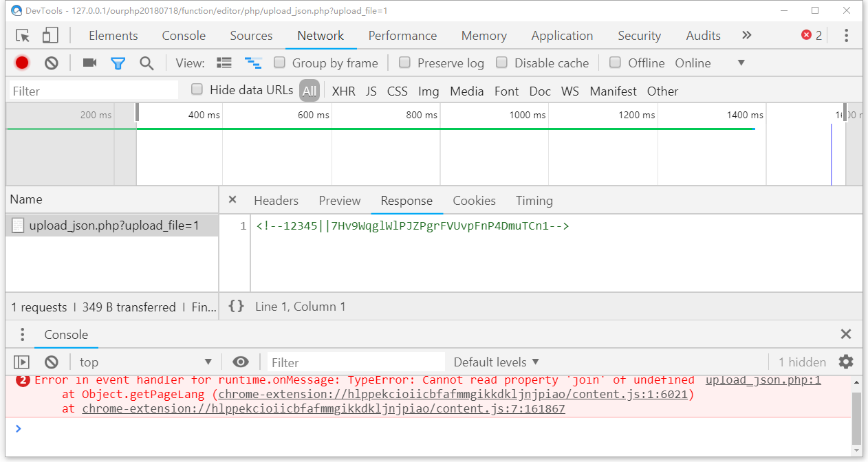The height and width of the screenshot is (462, 868).
Task: Toggle the network filter funnel icon
Action: pos(118,63)
